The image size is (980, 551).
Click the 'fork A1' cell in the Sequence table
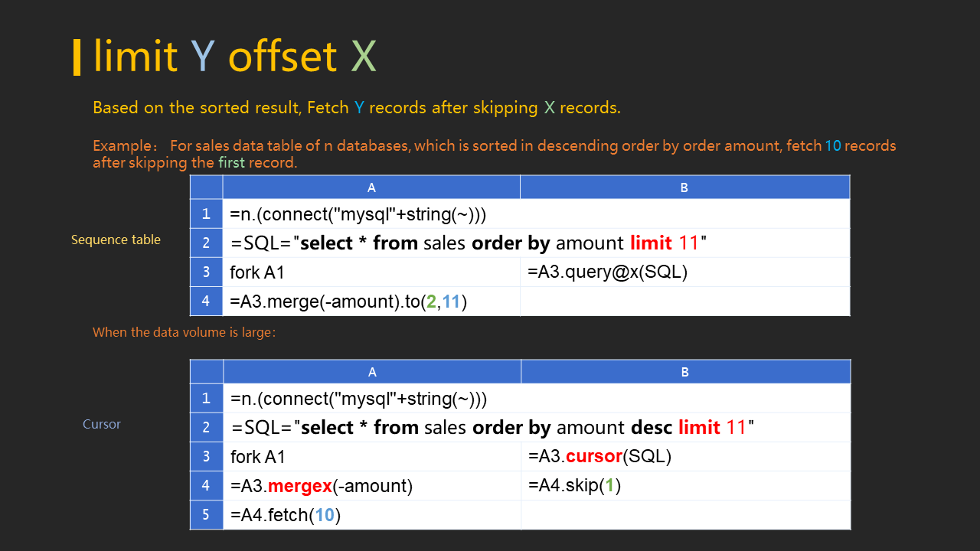point(371,272)
